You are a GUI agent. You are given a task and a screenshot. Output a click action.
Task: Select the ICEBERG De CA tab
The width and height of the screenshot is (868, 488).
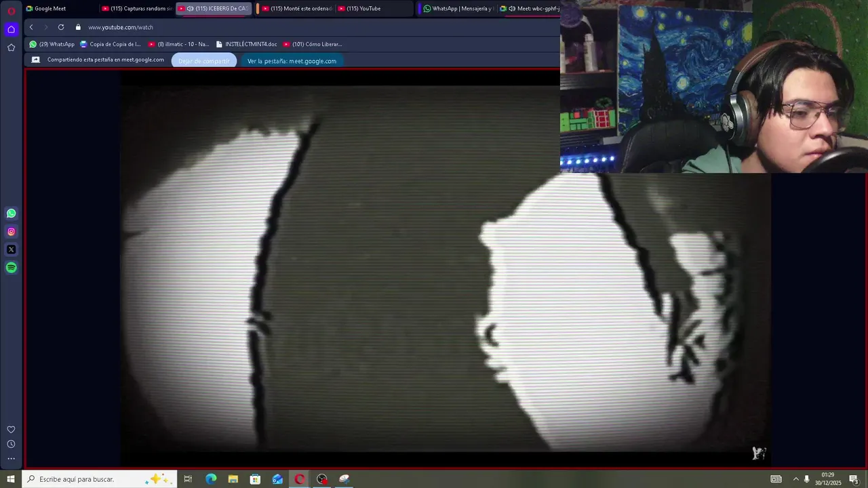[213, 9]
